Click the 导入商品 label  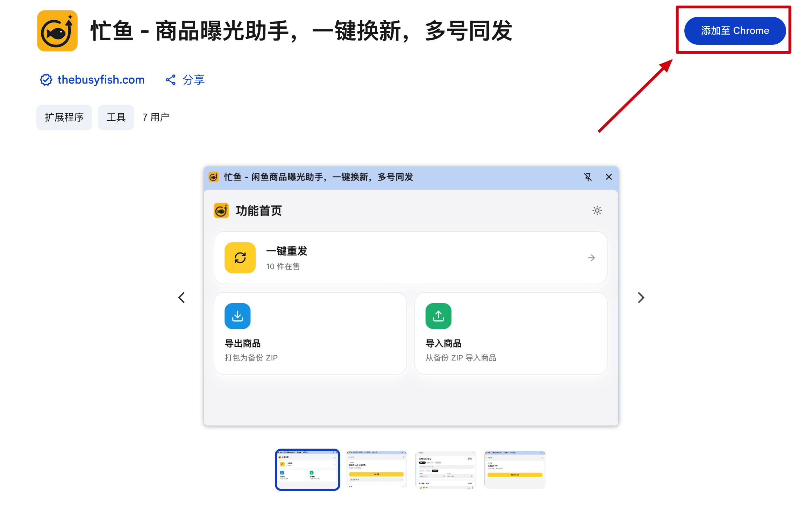click(443, 343)
